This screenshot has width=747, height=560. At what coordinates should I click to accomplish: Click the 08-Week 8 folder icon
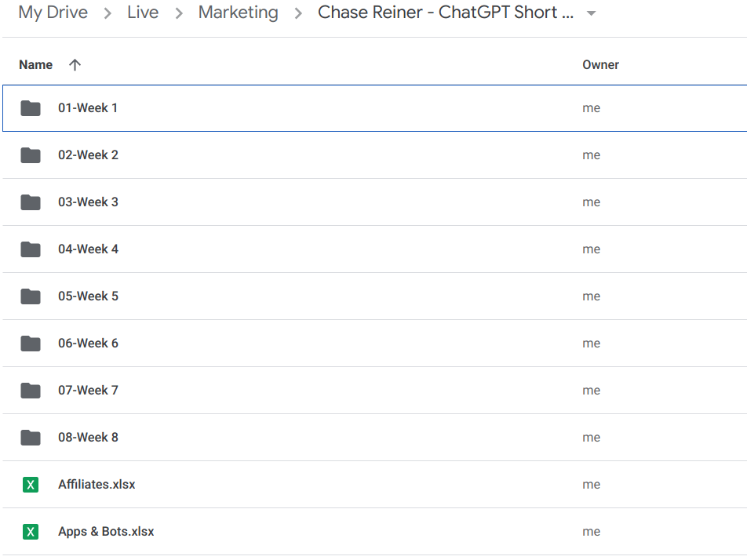tap(30, 437)
